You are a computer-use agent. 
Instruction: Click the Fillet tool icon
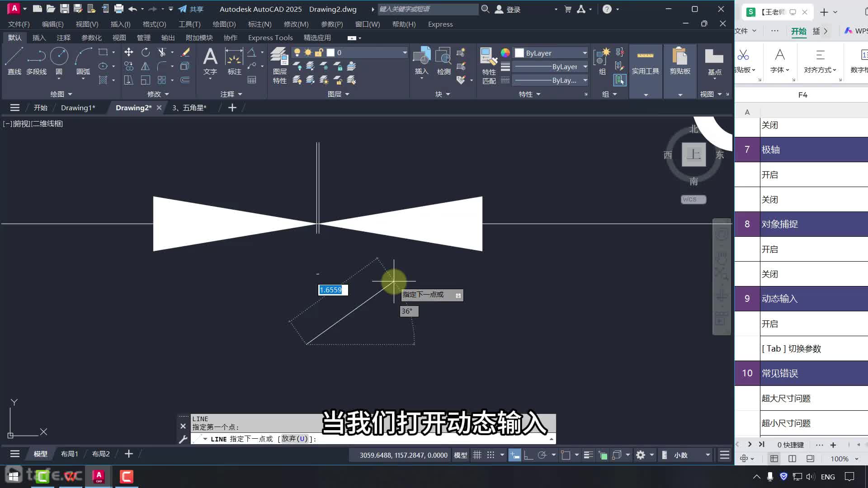pyautogui.click(x=161, y=66)
